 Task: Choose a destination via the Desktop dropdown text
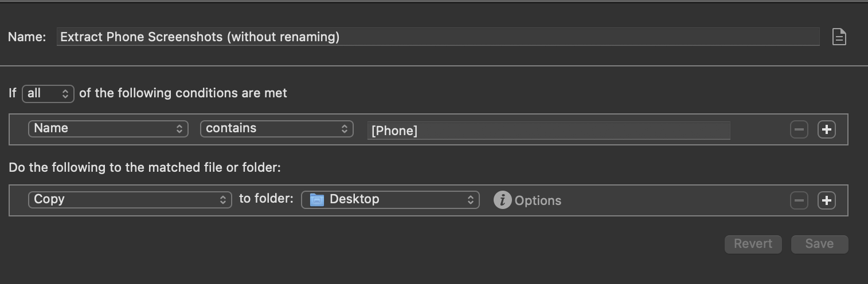pos(354,199)
